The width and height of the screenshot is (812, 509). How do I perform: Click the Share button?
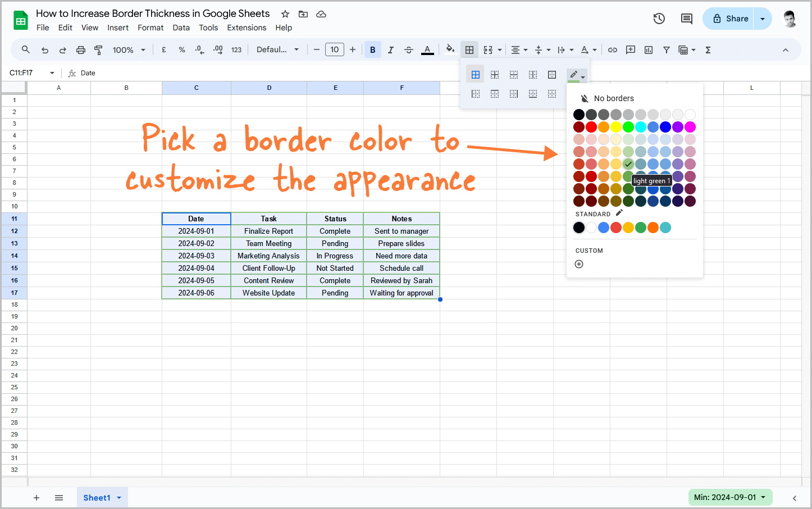729,19
